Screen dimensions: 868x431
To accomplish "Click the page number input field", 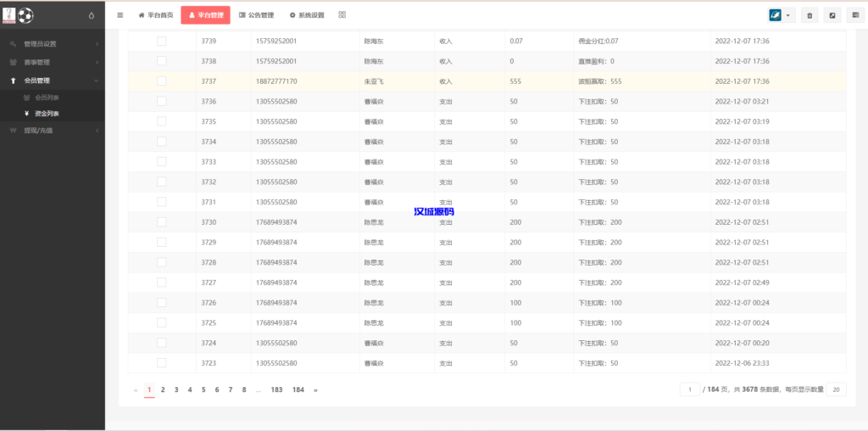I will pos(690,390).
